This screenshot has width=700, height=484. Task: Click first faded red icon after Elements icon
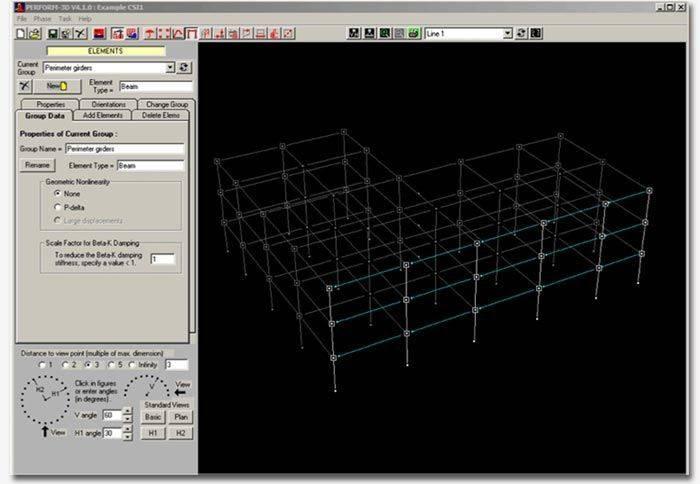(205, 33)
